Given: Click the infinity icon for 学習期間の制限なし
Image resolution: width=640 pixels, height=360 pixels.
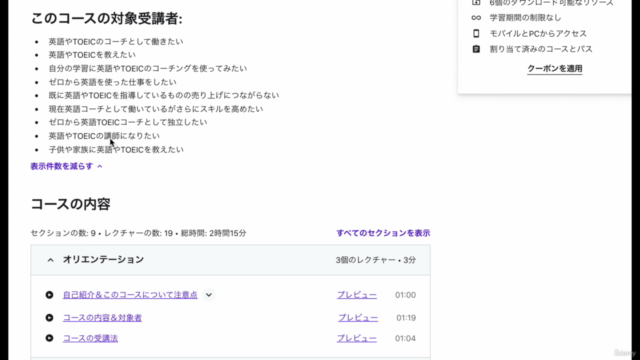Looking at the screenshot, I should (x=476, y=18).
